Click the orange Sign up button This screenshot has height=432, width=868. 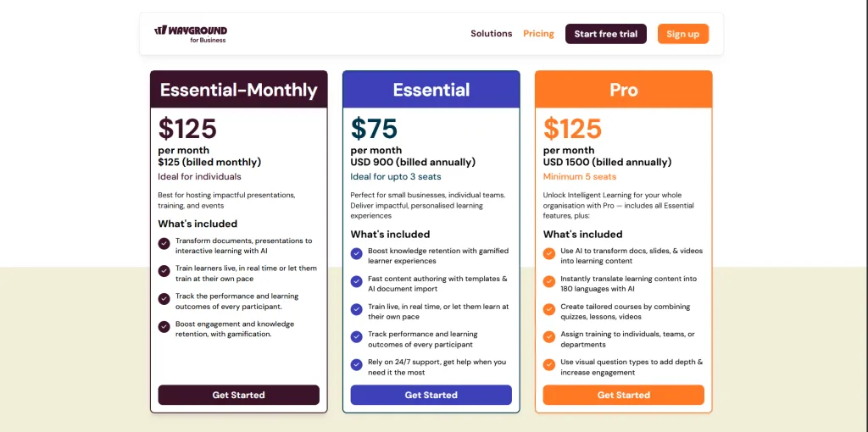(682, 34)
